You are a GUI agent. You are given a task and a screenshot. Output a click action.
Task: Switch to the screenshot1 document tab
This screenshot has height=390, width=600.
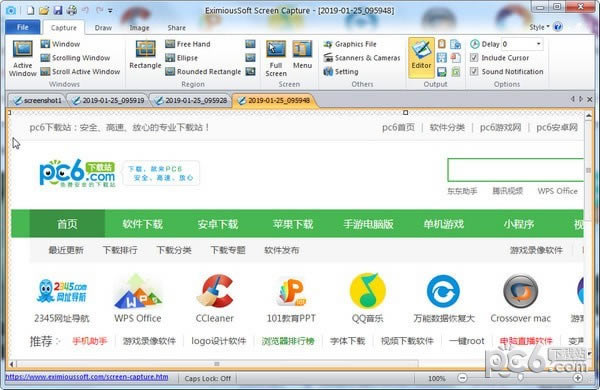[x=38, y=100]
